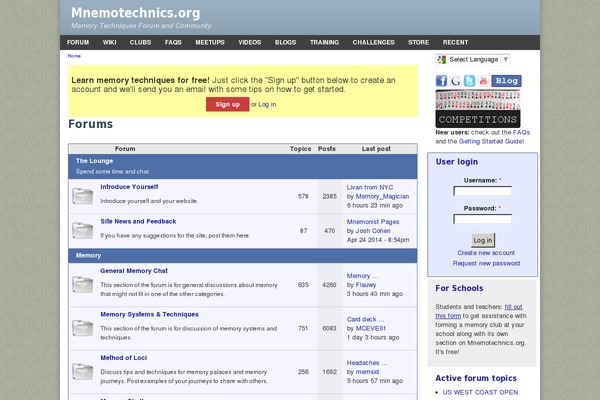Open the Getting Started Guide link

(491, 142)
